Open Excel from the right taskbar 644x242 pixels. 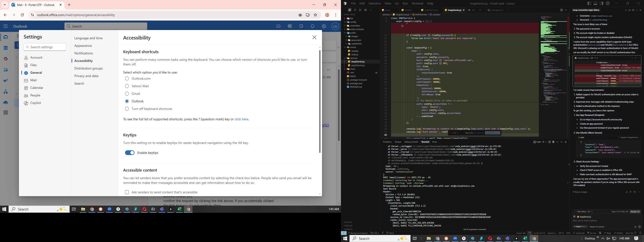tap(525, 238)
